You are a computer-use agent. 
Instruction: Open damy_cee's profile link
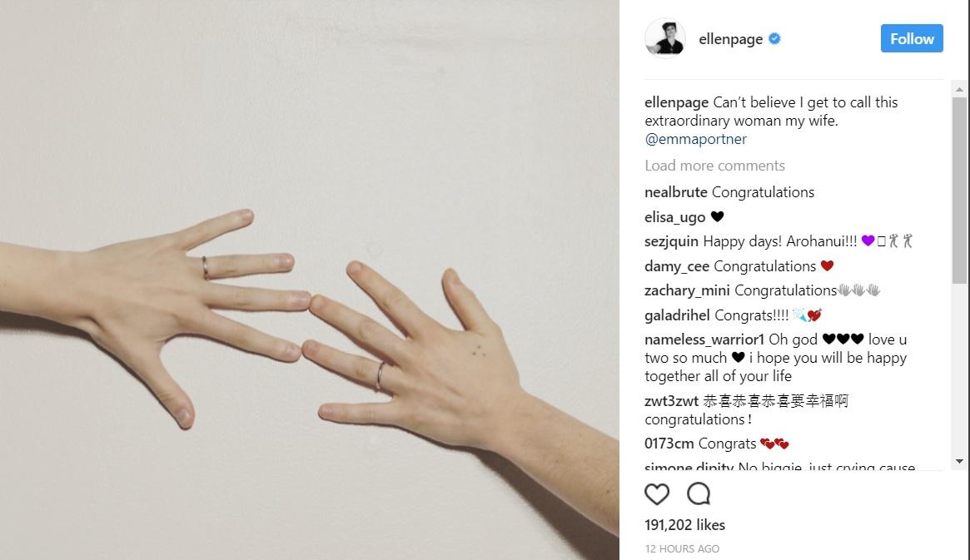point(677,266)
